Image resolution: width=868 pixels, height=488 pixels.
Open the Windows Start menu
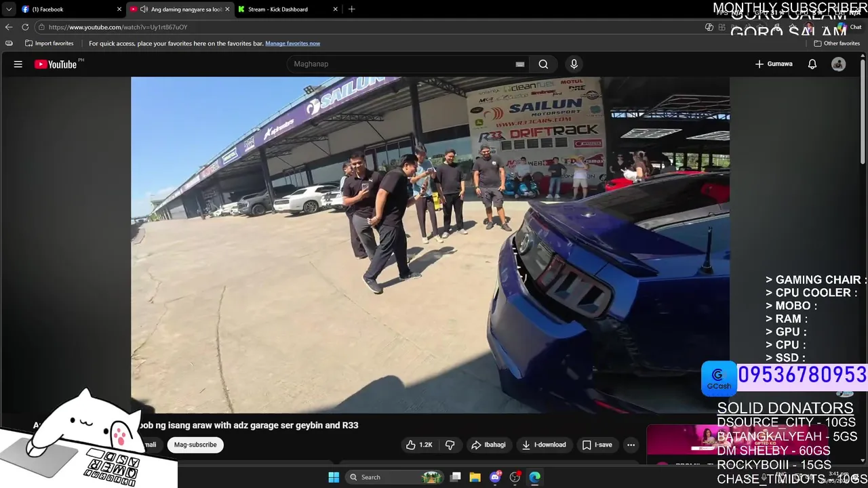tap(334, 477)
